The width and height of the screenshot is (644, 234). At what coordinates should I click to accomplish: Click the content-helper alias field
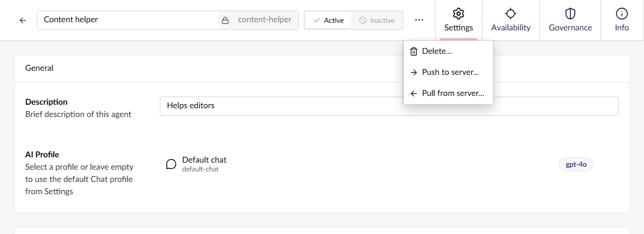[265, 20]
